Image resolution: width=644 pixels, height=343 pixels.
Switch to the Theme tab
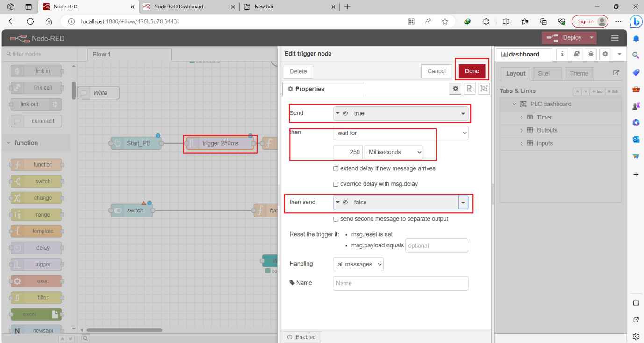click(579, 73)
